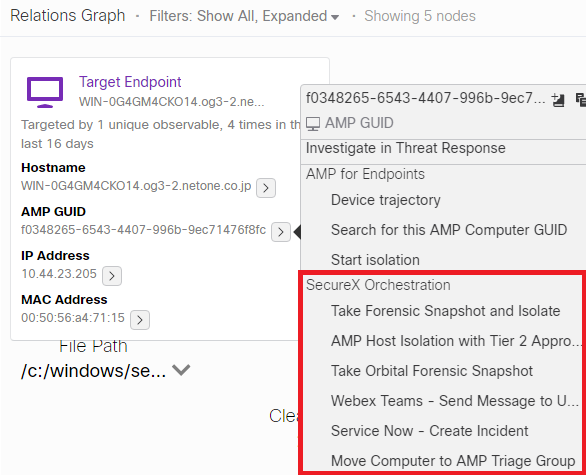Choose Device trajectory from the menu

[386, 200]
